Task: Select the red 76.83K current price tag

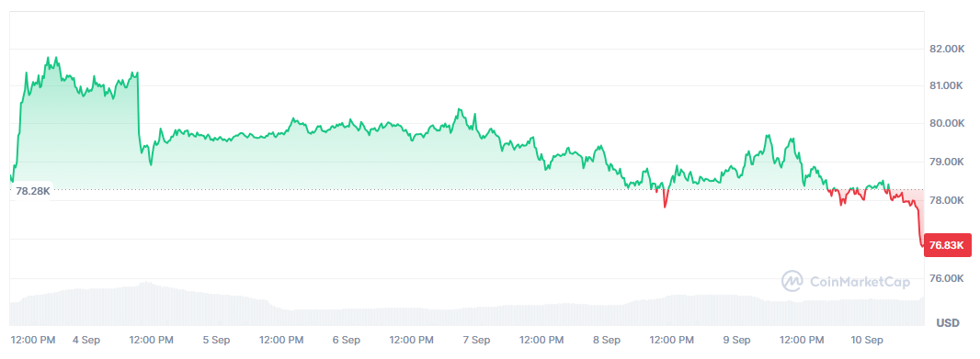Action: [948, 245]
